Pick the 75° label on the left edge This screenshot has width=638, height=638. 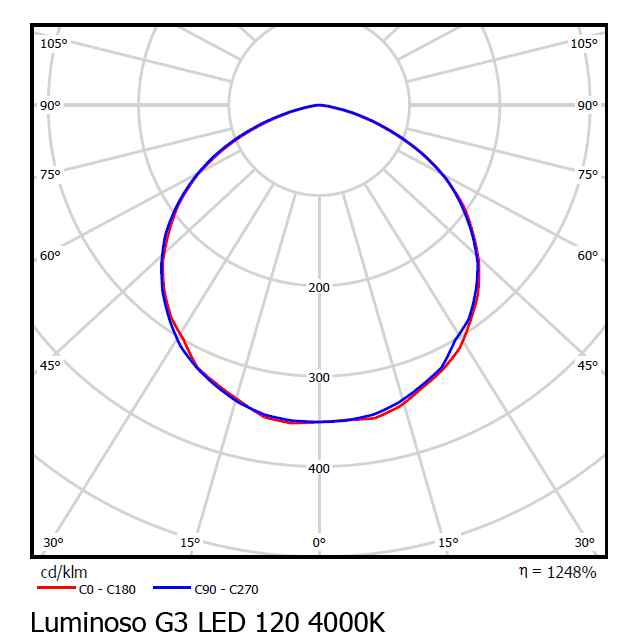click(51, 174)
